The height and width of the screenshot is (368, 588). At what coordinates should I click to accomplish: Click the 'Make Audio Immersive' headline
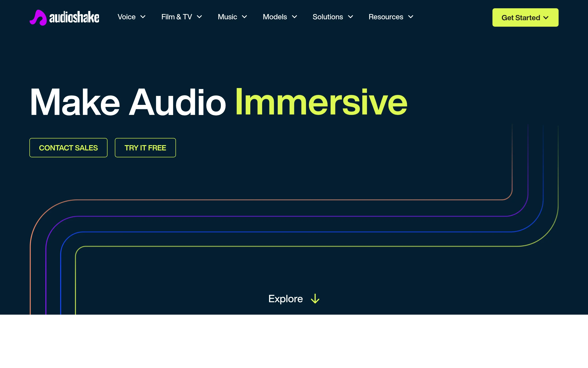(218, 102)
